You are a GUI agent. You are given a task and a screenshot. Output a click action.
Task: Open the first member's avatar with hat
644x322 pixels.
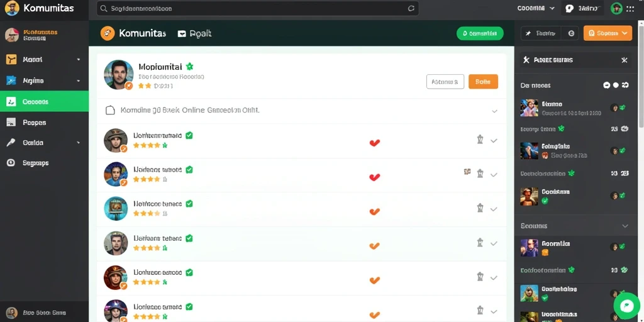pos(116,140)
